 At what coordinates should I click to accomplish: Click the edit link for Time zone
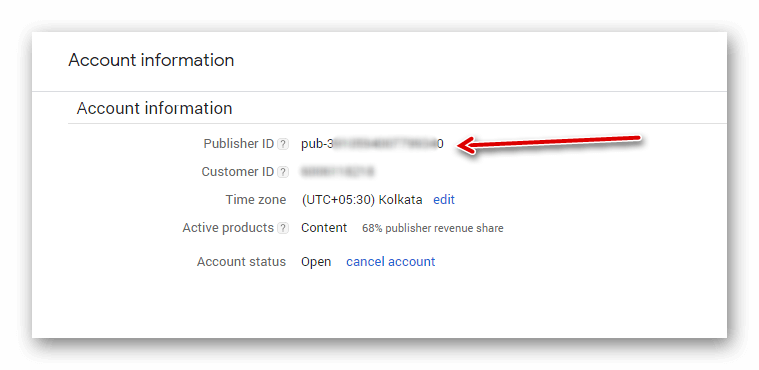(444, 200)
